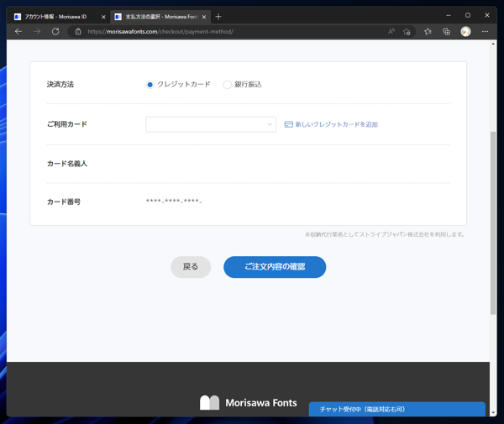
Task: Click the credit card icon beside add link
Action: point(289,124)
